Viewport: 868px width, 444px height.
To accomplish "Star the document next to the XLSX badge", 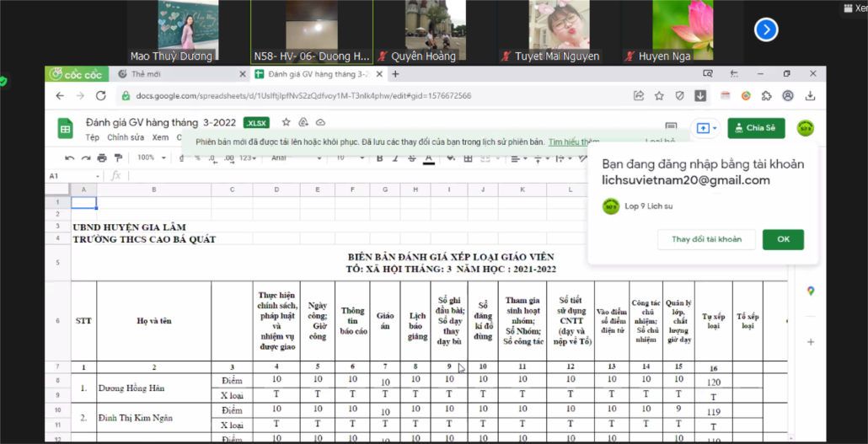I will 286,123.
